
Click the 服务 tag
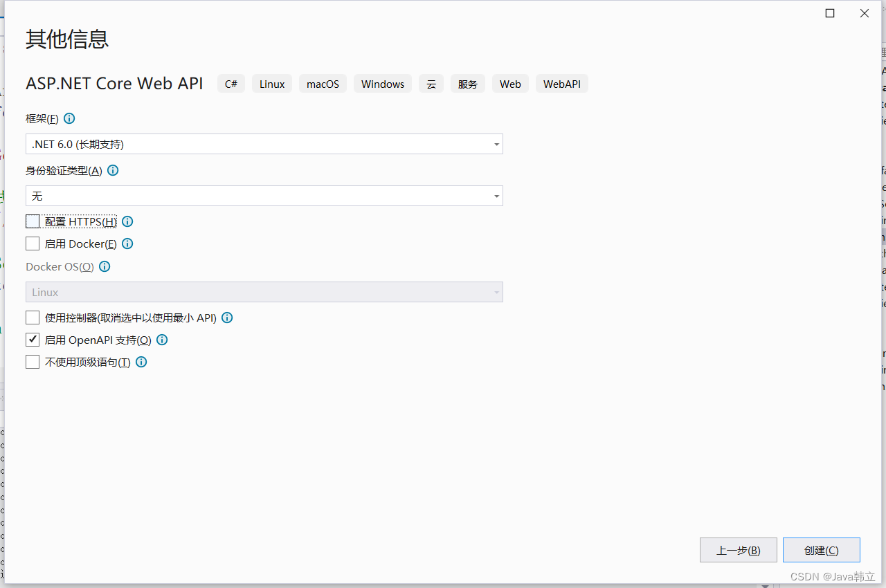click(468, 84)
